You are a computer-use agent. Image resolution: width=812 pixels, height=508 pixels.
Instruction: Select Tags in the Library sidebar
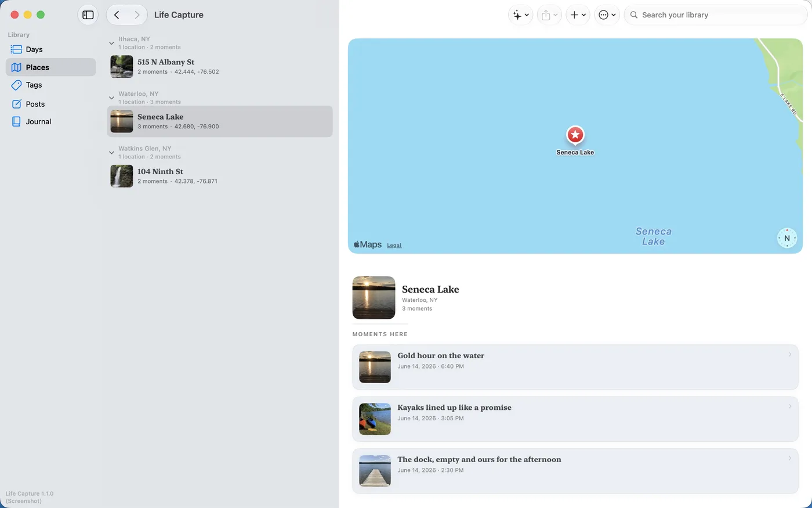(50, 85)
